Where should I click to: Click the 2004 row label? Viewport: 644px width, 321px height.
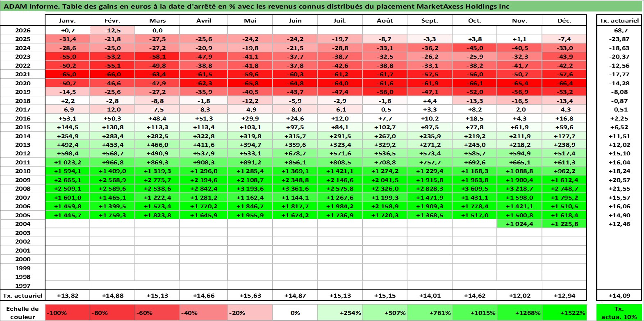(x=23, y=224)
